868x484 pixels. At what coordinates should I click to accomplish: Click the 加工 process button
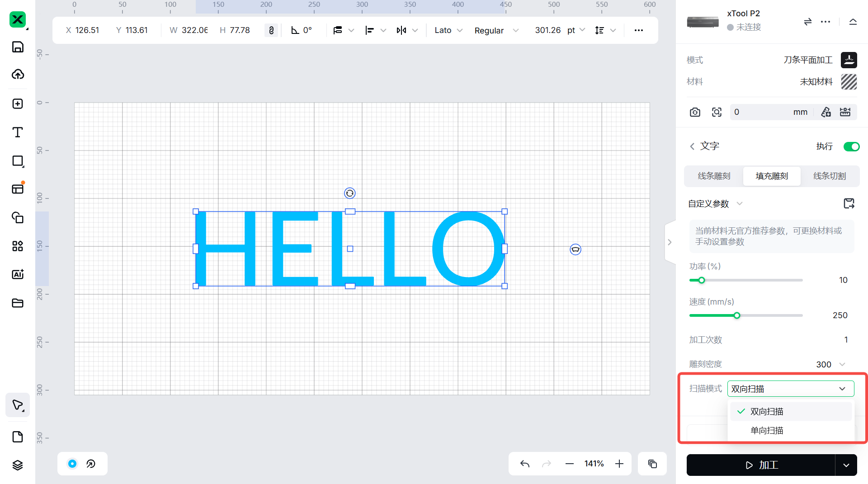[761, 465]
